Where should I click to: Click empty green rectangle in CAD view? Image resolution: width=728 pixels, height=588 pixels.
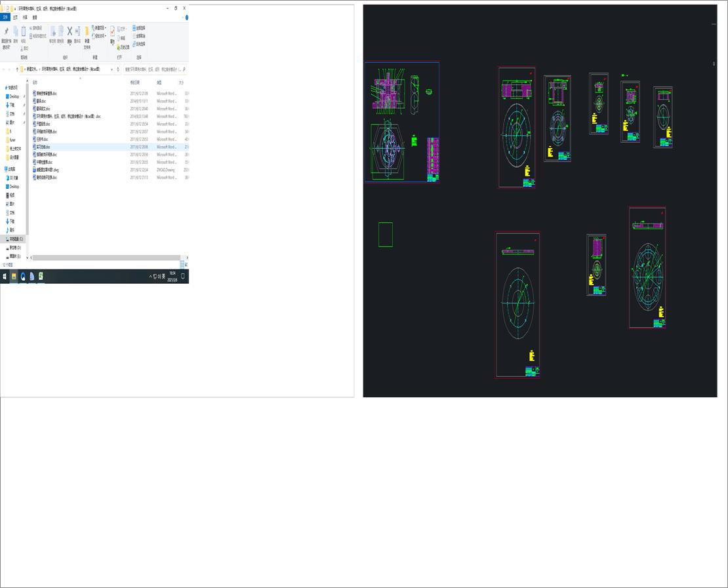tap(386, 235)
